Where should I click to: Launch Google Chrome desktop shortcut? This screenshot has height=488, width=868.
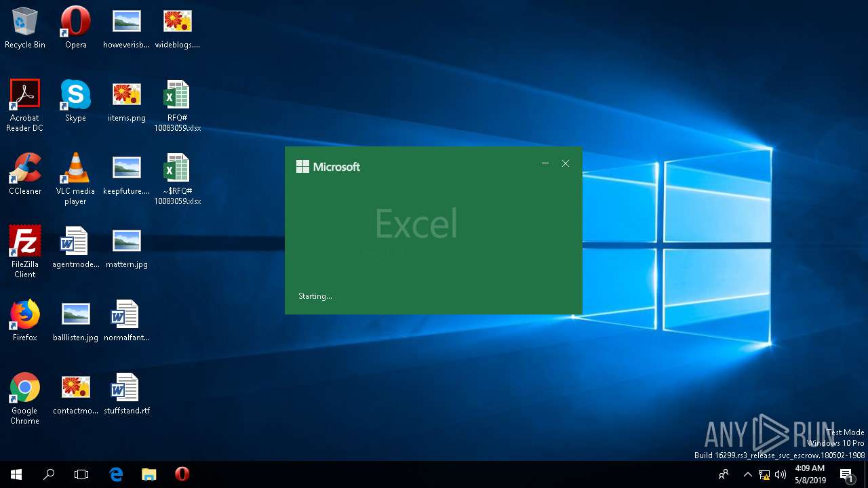(x=25, y=399)
